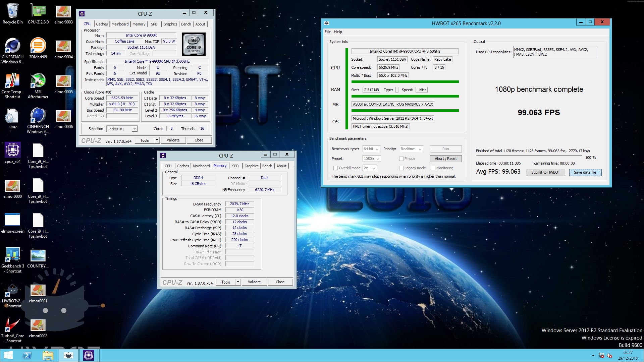The image size is (644, 362).
Task: Launch MSI Afterburner desktop icon
Action: click(38, 85)
